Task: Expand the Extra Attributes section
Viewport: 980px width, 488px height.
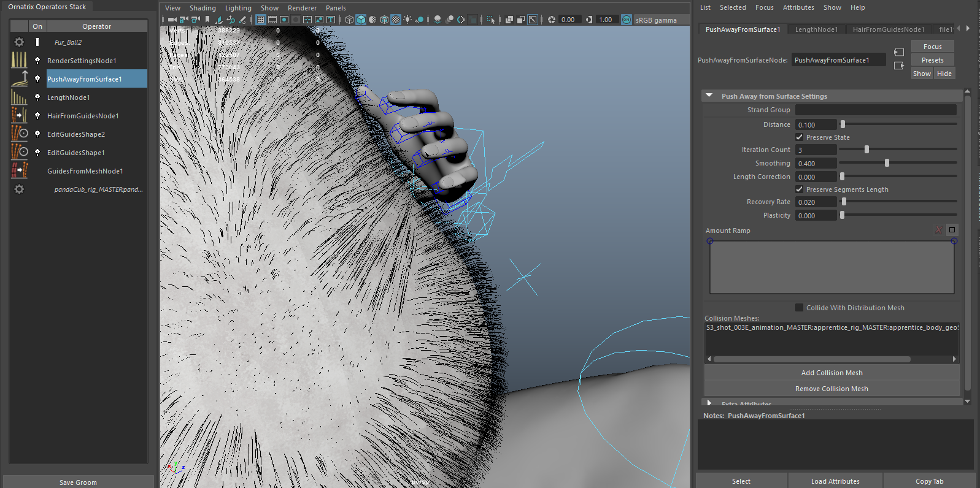Action: click(x=709, y=403)
